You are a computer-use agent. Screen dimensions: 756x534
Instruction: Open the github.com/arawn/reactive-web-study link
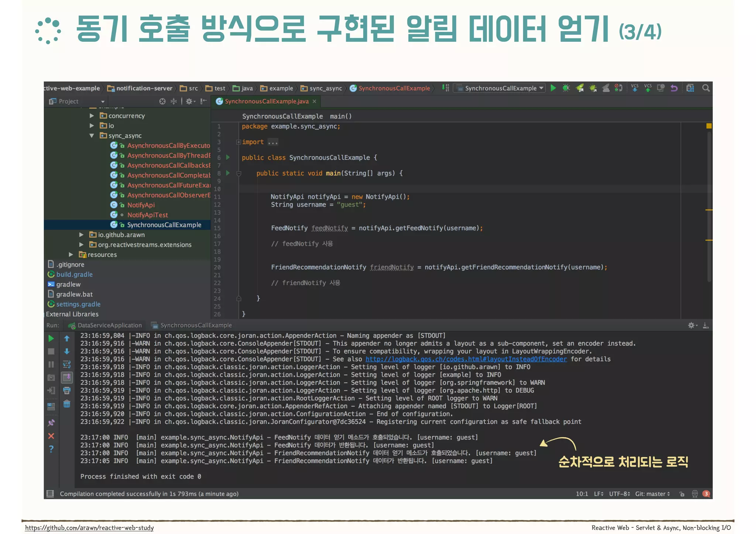(x=89, y=528)
